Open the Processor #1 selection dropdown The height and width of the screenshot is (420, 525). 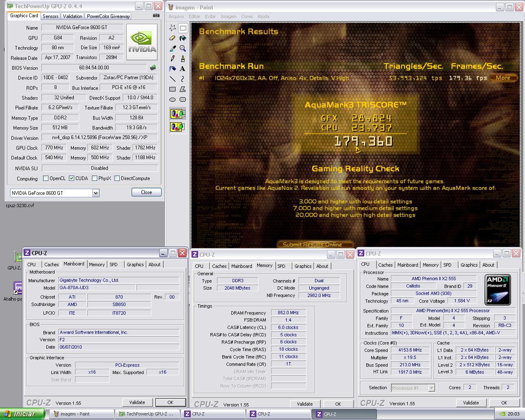(x=431, y=388)
